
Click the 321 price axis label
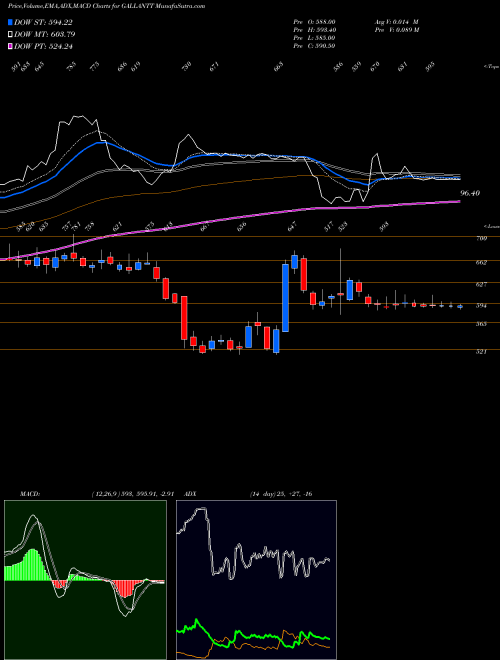[481, 351]
